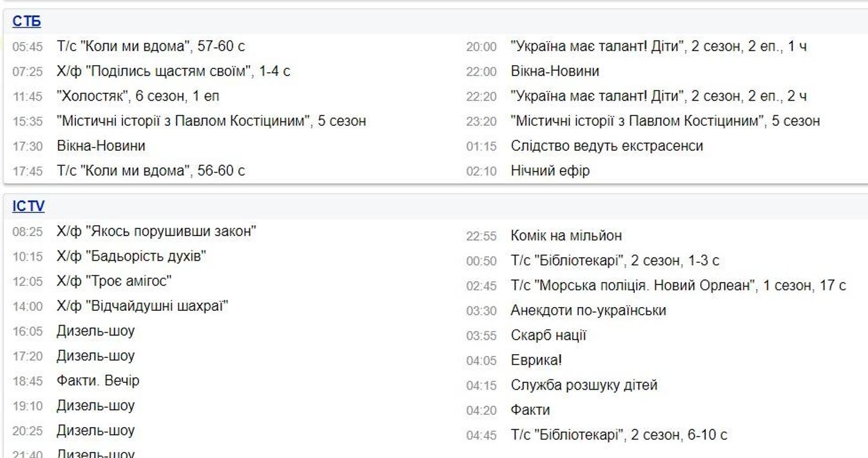Click "Україна має талант! Діти" 2 ч at 22:20
Screen dimensions: 868x458
[659, 96]
